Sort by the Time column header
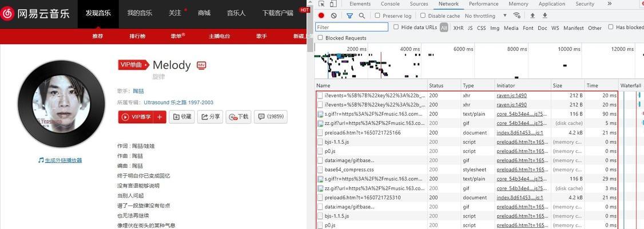 pos(602,85)
